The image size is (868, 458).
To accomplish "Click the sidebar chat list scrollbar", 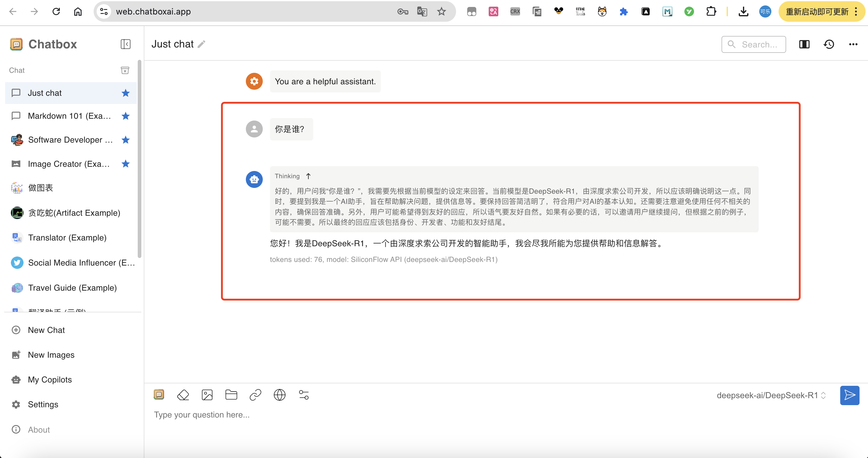I will click(x=140, y=159).
